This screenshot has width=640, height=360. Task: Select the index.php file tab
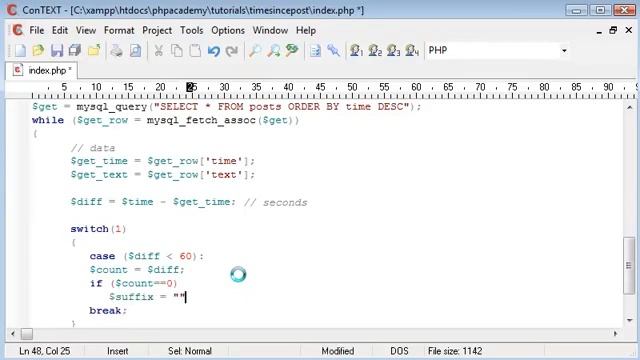pos(42,70)
